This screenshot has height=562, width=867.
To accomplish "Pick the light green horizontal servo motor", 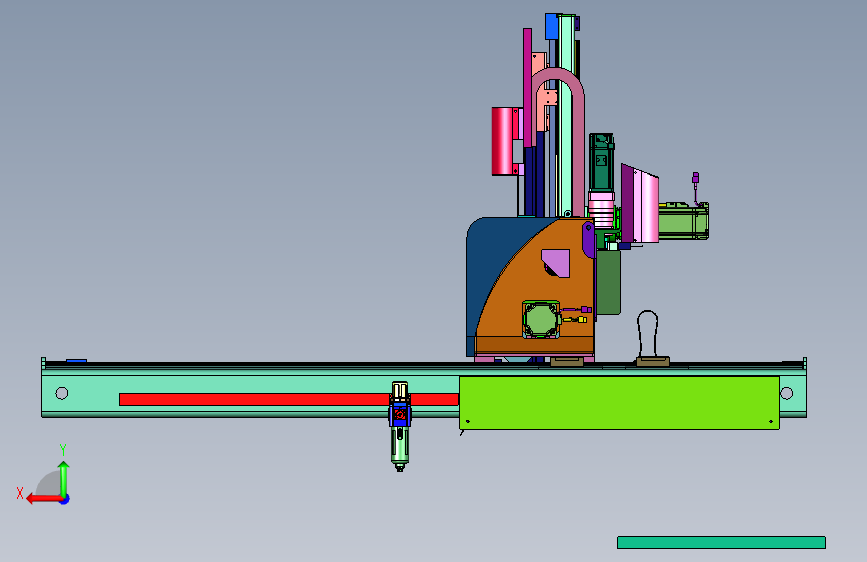I will pyautogui.click(x=683, y=221).
